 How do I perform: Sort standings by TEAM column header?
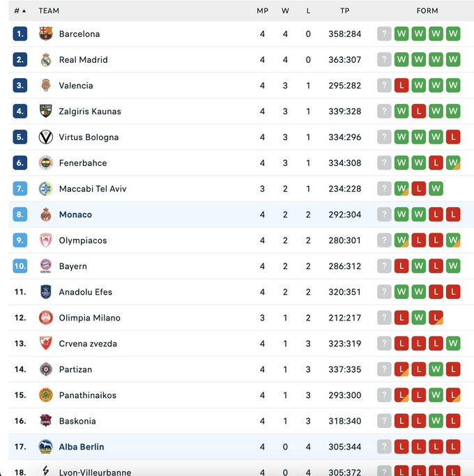coord(49,10)
